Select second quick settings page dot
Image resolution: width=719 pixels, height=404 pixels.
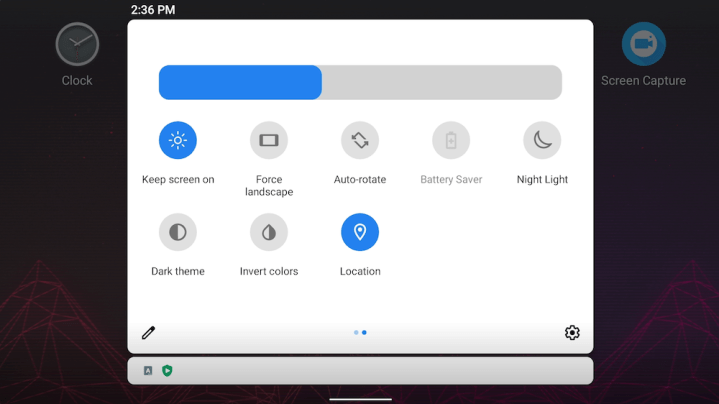(x=364, y=332)
